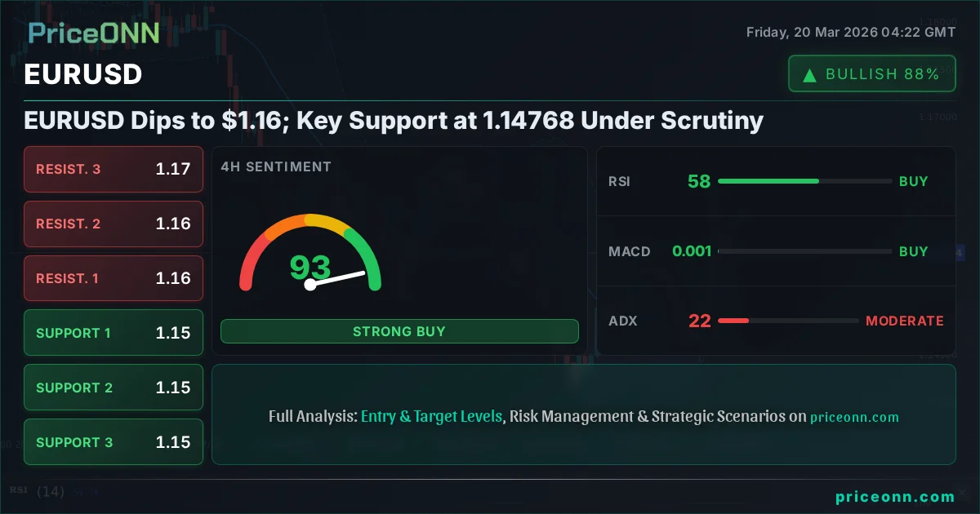Image resolution: width=980 pixels, height=514 pixels.
Task: Select the RESIST. 1 level row
Action: point(114,278)
